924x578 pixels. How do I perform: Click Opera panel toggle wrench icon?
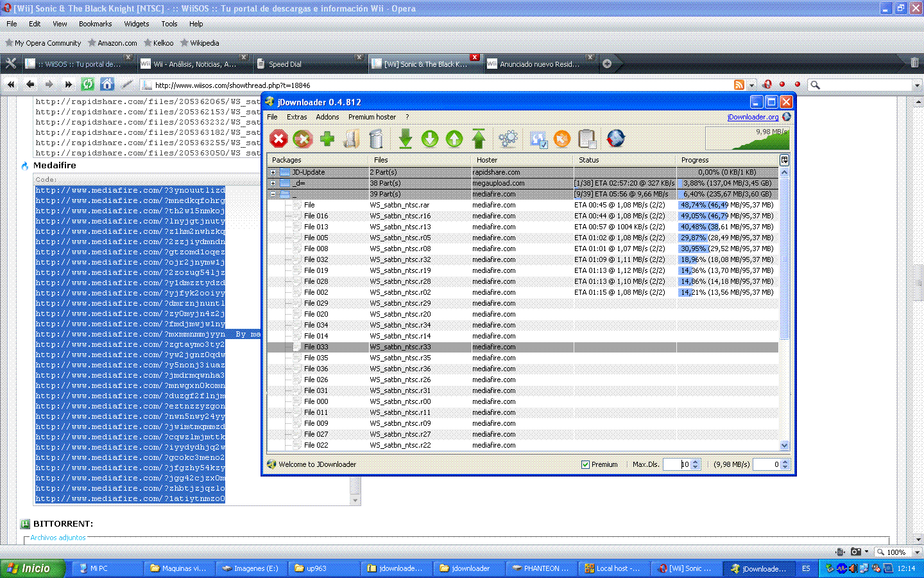tap(10, 63)
